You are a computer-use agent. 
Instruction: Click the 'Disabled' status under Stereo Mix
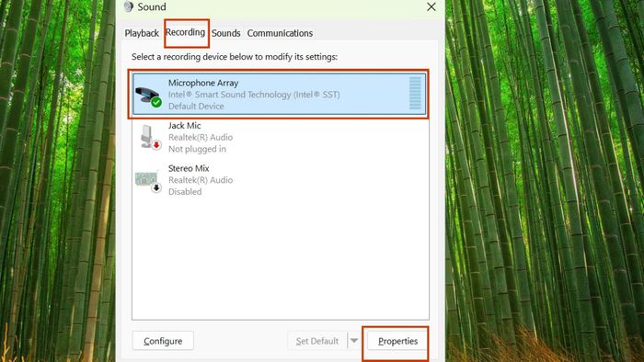tap(185, 192)
